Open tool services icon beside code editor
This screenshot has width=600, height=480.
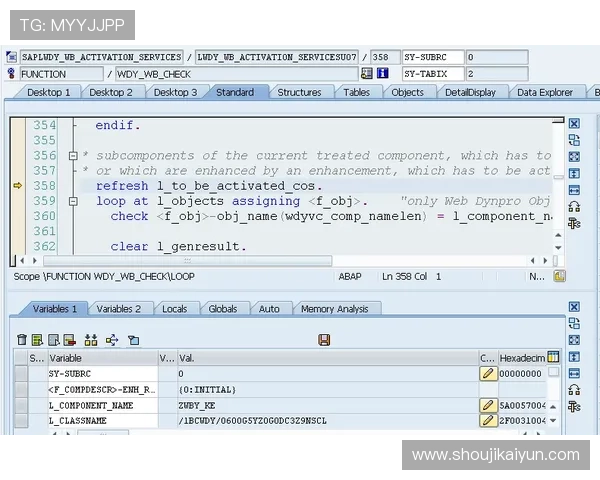point(574,223)
